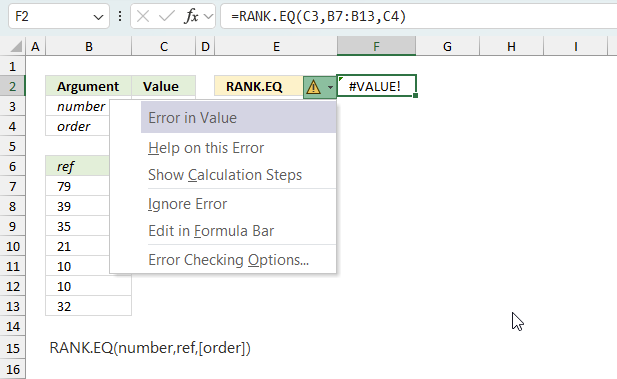Click the error warning triangle icon
Screen dimensions: 617x379
click(x=314, y=87)
